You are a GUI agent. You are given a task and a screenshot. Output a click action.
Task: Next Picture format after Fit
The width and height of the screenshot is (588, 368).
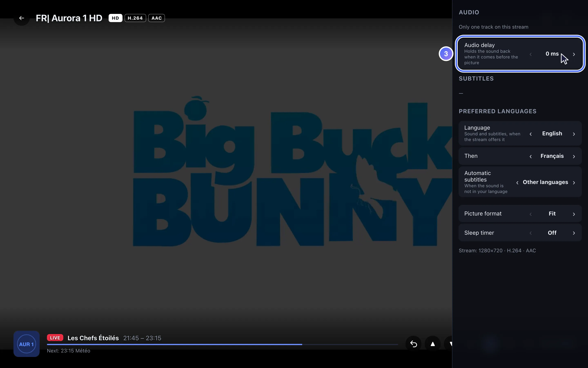574,214
